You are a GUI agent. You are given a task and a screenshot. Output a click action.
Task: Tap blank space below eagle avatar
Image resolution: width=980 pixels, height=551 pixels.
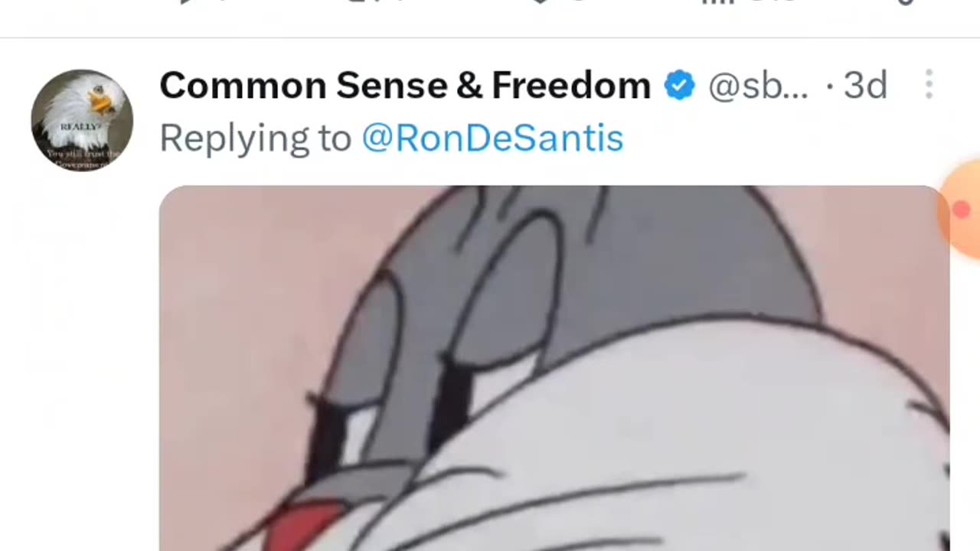(82, 360)
